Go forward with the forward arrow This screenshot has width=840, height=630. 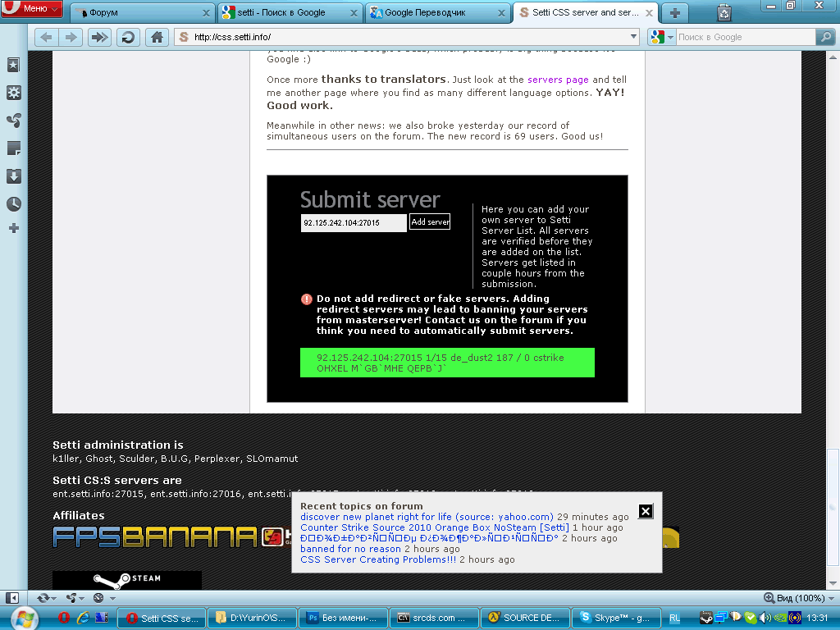(x=71, y=37)
